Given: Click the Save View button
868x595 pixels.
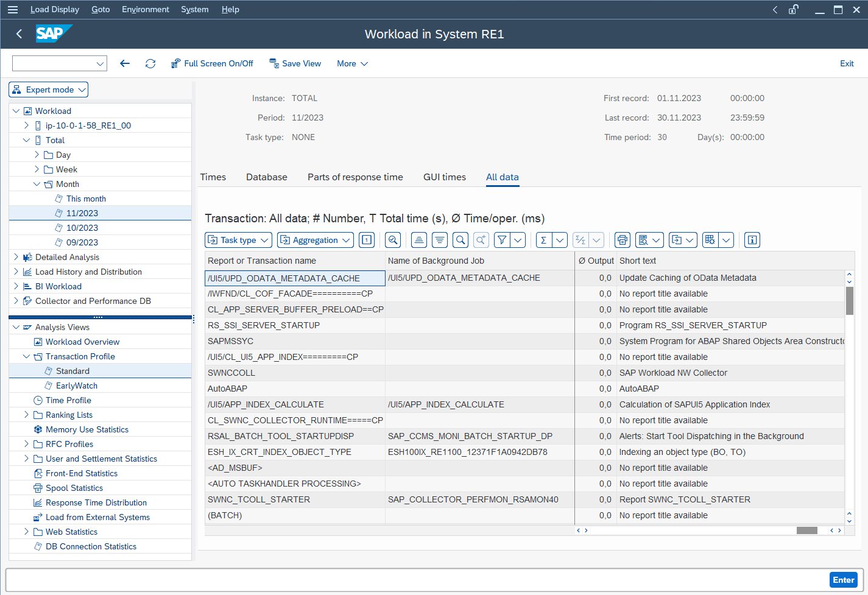Looking at the screenshot, I should pyautogui.click(x=295, y=63).
